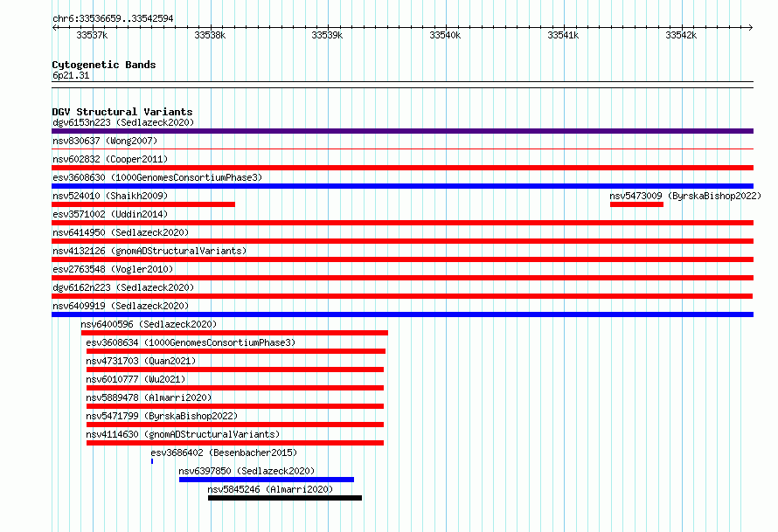Click blue esv3608630 variant bar
This screenshot has height=532, width=778.
(x=402, y=186)
